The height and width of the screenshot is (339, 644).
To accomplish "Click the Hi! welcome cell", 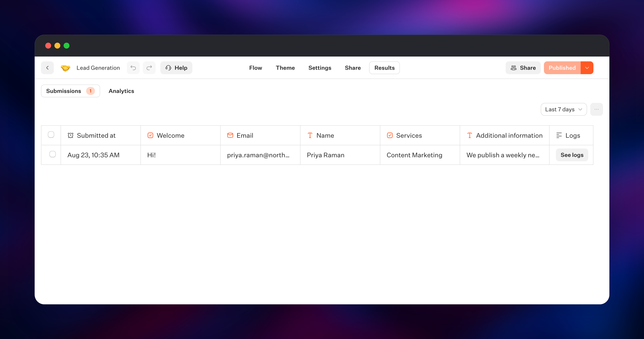I will point(181,155).
